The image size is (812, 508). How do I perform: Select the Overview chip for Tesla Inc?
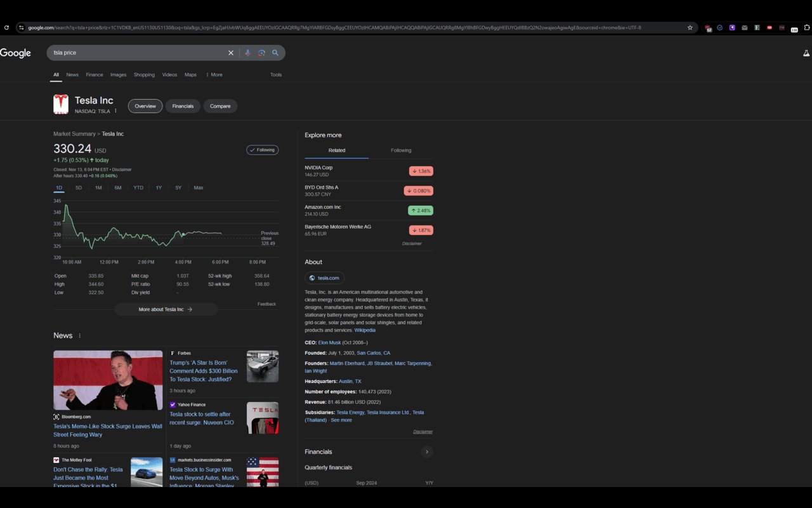(x=145, y=106)
